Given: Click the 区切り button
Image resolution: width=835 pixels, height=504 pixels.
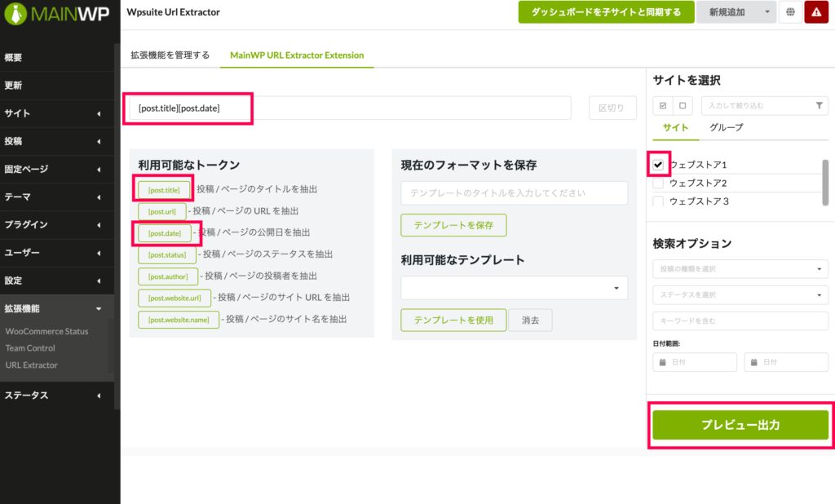Looking at the screenshot, I should click(x=612, y=108).
